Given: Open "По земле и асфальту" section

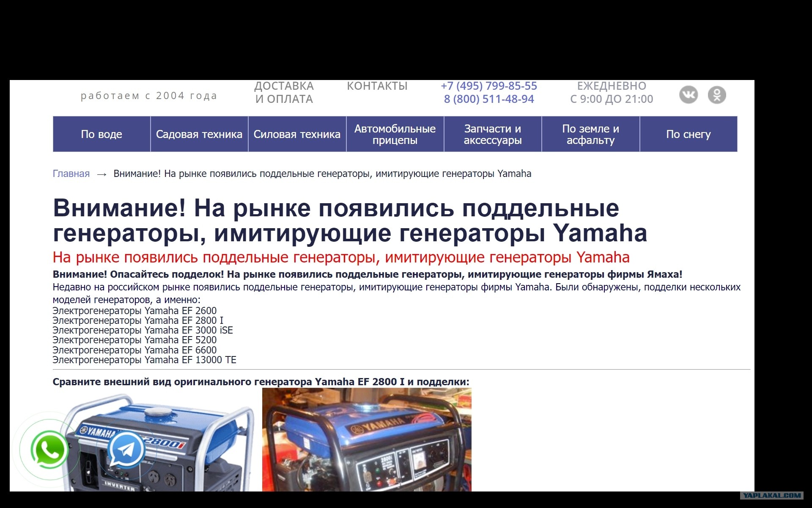Looking at the screenshot, I should click(591, 134).
